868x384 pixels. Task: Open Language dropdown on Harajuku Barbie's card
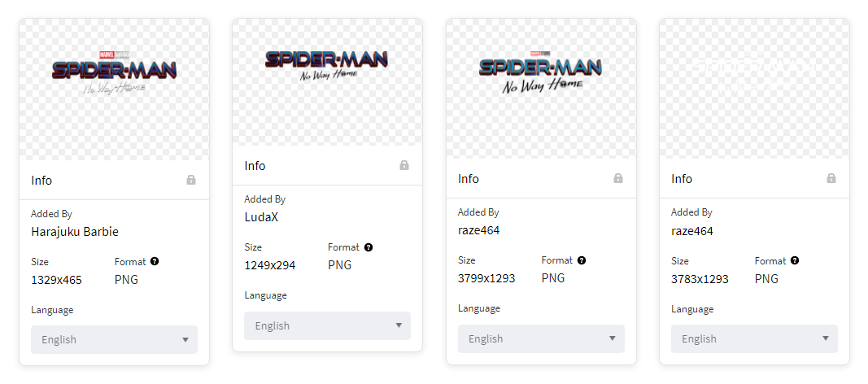click(114, 340)
